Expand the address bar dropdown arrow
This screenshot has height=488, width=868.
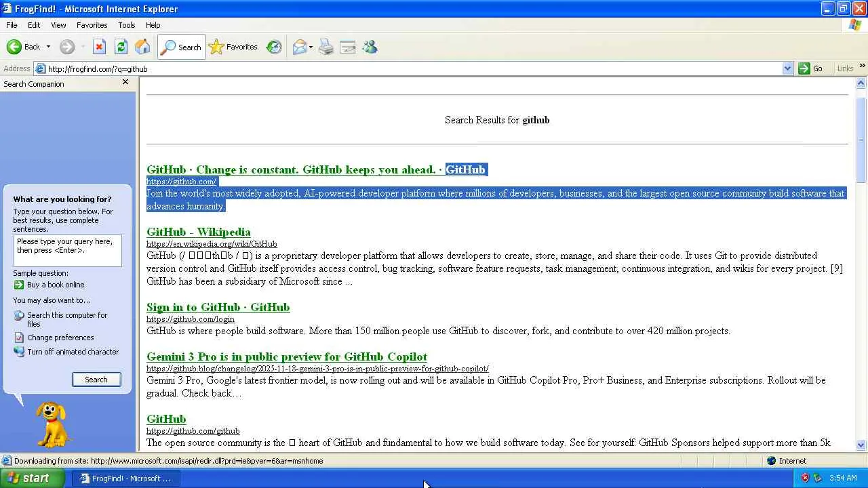(x=787, y=68)
